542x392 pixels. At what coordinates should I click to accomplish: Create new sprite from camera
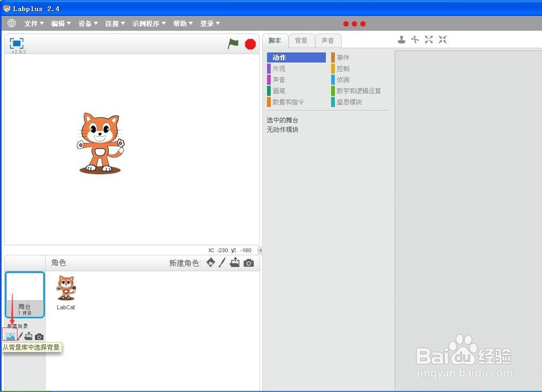point(249,263)
